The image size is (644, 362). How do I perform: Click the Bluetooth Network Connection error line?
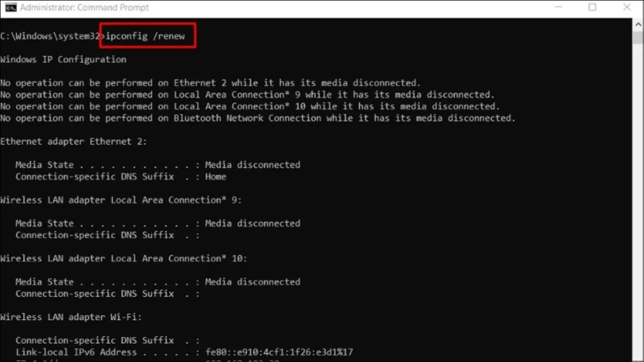[x=258, y=118]
